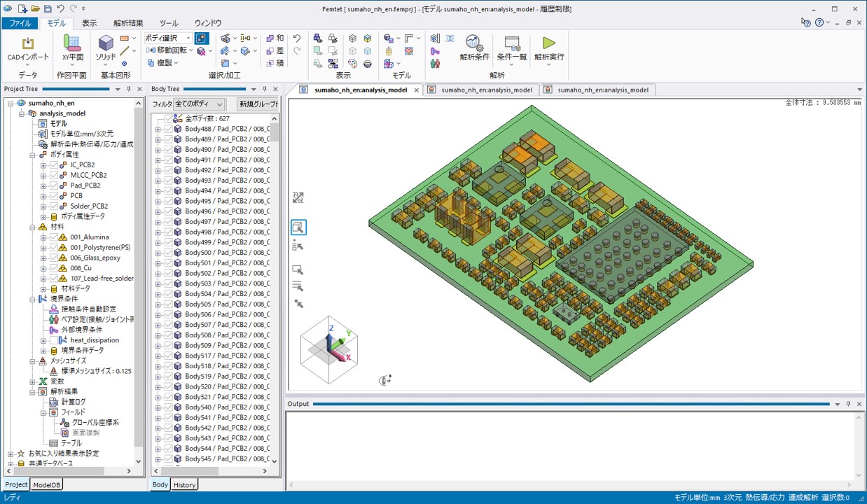Click the 和 boolean union tool
867x504 pixels.
275,38
